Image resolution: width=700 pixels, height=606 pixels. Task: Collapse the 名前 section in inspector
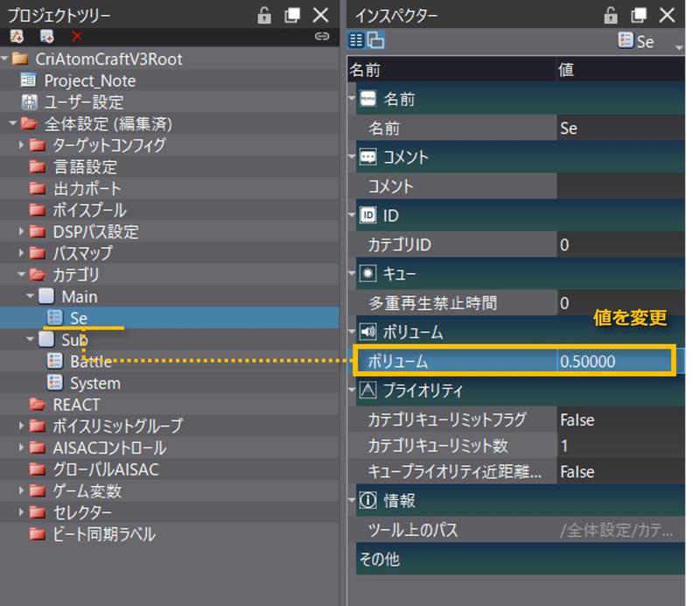tap(352, 98)
